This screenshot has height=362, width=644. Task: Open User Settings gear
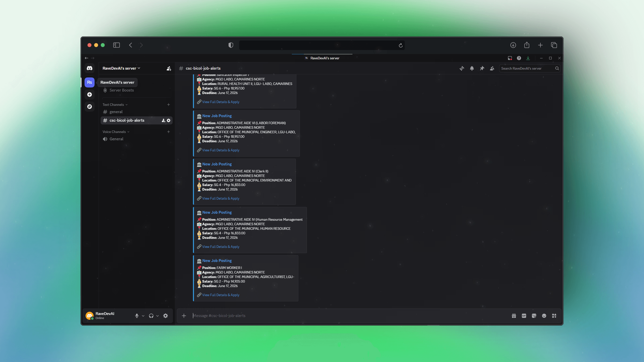pyautogui.click(x=166, y=316)
